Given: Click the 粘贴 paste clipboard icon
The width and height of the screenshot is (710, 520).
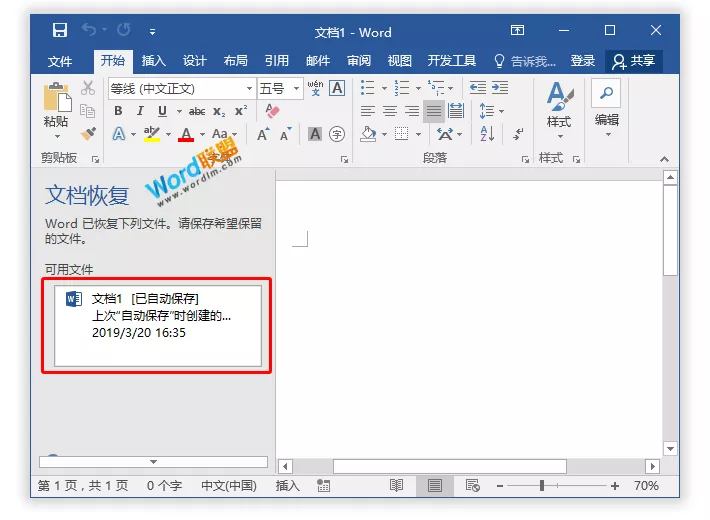Looking at the screenshot, I should [57, 97].
